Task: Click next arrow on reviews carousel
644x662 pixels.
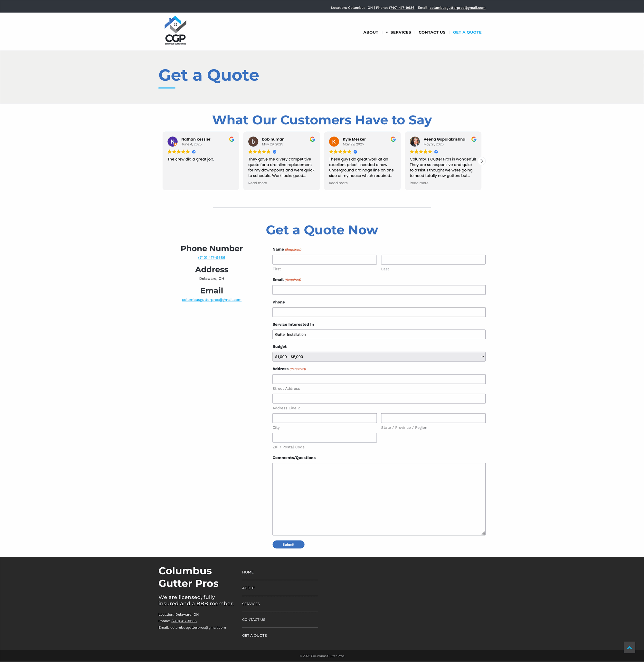Action: pos(481,161)
